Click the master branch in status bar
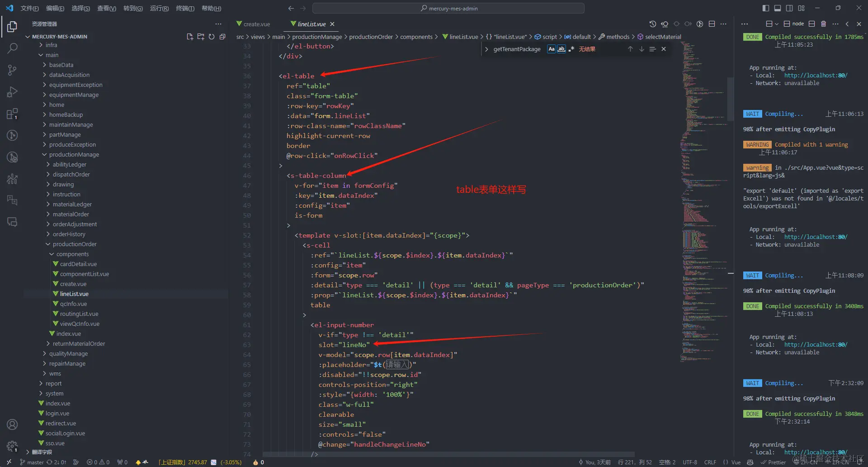 (32, 462)
